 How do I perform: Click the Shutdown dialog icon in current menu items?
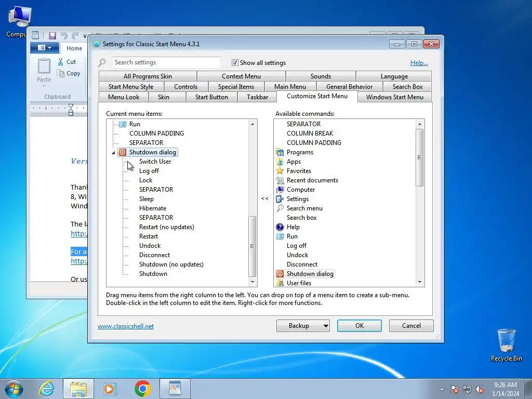coord(123,152)
